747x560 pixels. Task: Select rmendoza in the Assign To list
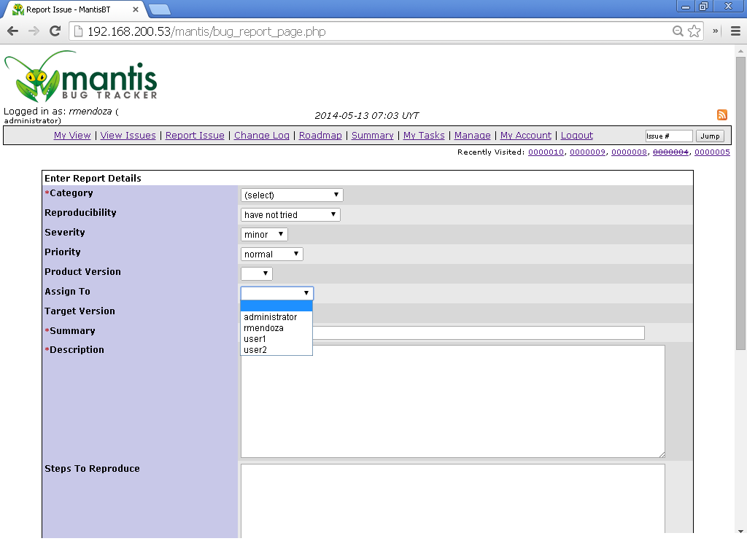pyautogui.click(x=263, y=328)
